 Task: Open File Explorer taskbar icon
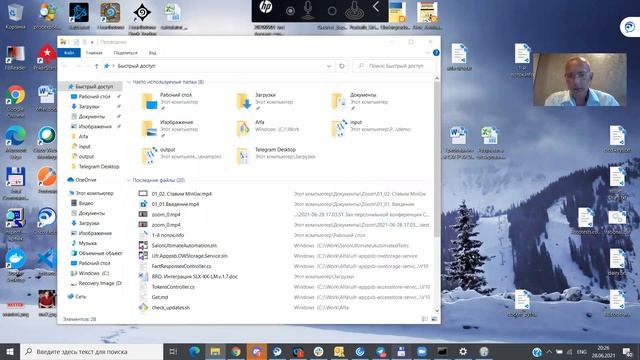click(215, 351)
